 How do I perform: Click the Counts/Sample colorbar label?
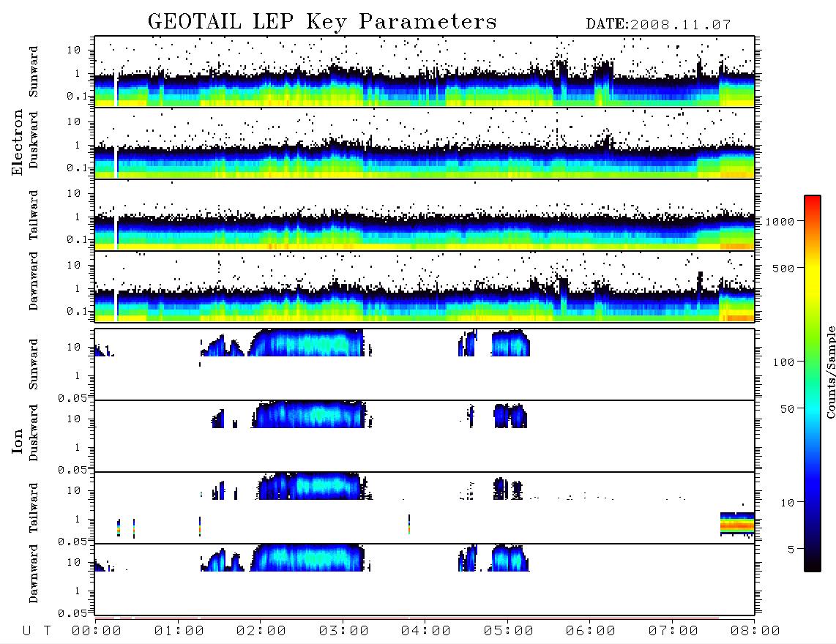click(830, 372)
